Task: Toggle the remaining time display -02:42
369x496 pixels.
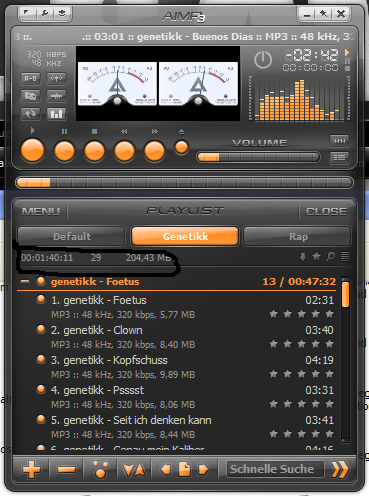Action: coord(312,55)
